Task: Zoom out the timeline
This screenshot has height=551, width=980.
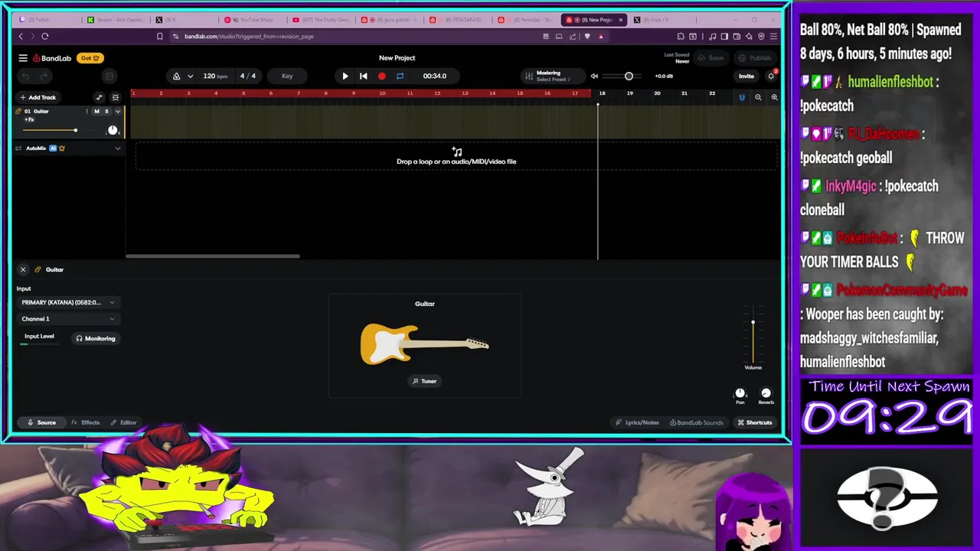Action: point(758,97)
